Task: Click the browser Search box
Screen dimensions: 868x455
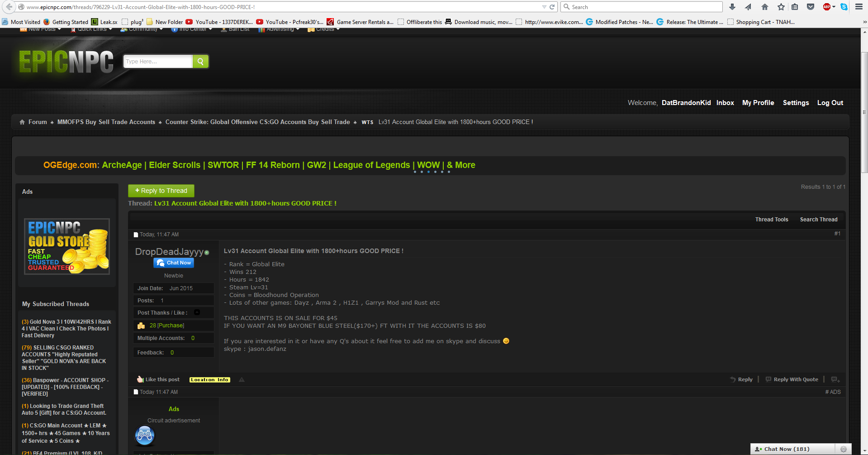Action: tap(642, 7)
